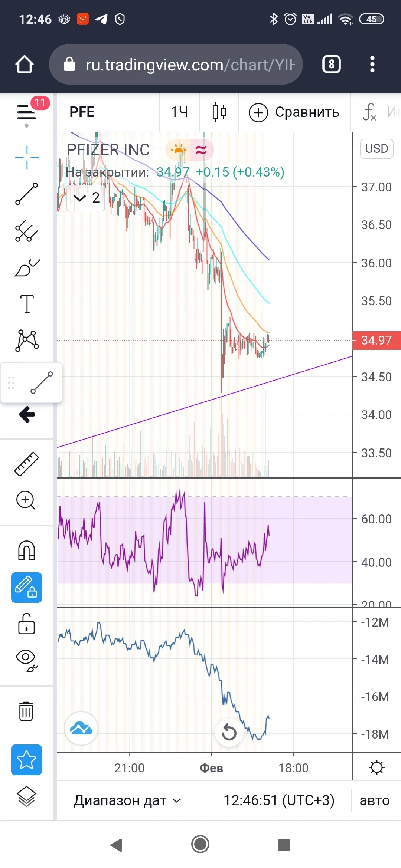This screenshot has height=868, width=401.
Task: Publish chart snapshot cloud button
Action: (x=81, y=728)
